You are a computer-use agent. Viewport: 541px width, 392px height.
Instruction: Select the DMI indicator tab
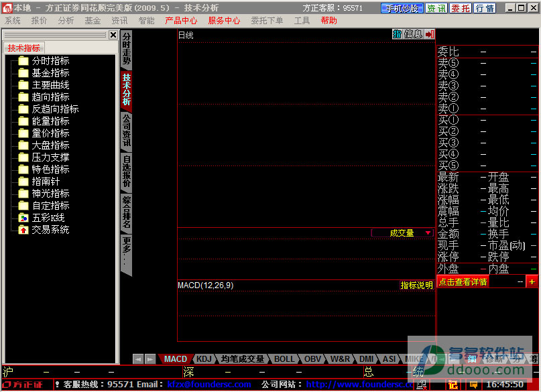[x=367, y=359]
